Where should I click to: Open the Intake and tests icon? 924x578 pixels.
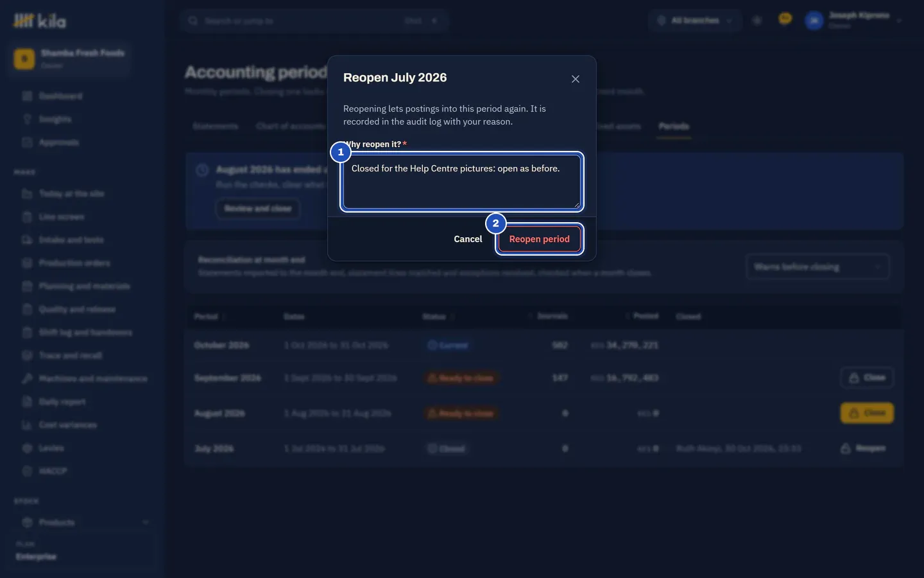click(27, 240)
